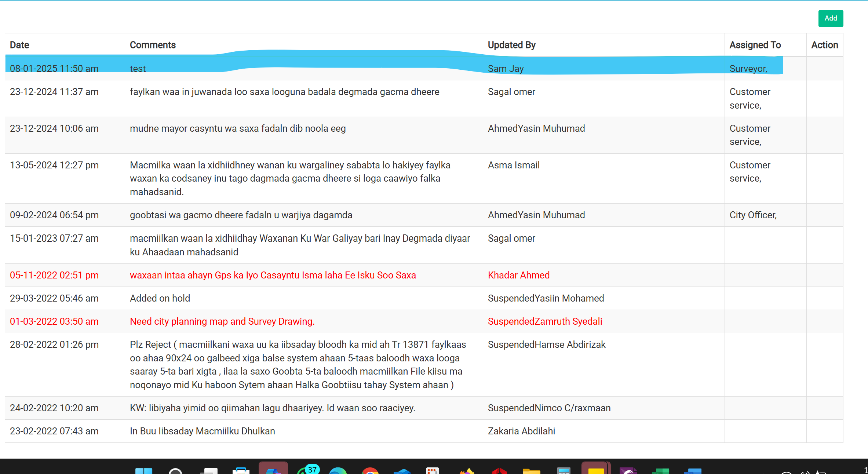
Task: Click 'SuspendedYasiin Mohamed' in Updated By
Action: click(x=546, y=298)
